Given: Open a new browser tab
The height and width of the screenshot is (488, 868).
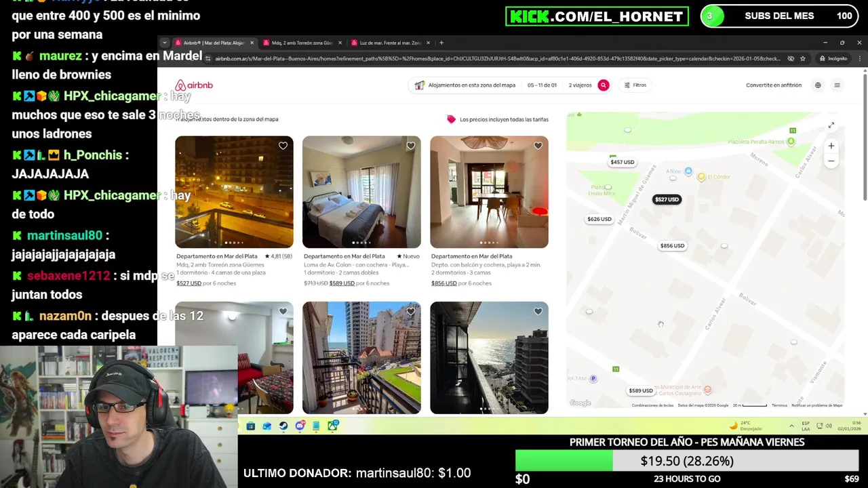Looking at the screenshot, I should [x=441, y=43].
